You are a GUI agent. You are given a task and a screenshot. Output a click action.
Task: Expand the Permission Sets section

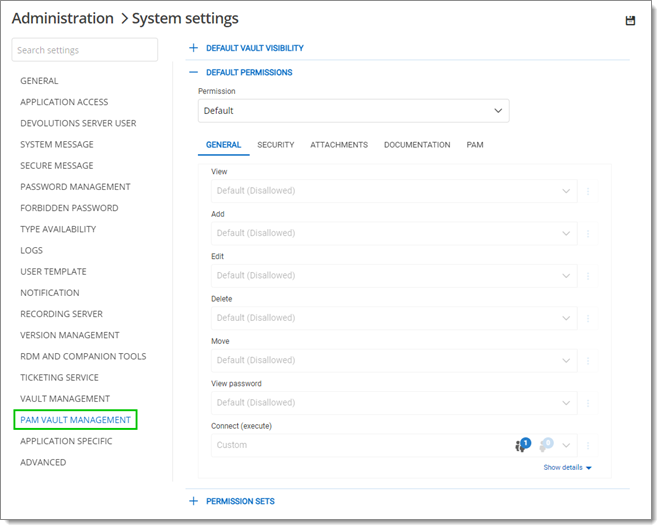pos(232,501)
